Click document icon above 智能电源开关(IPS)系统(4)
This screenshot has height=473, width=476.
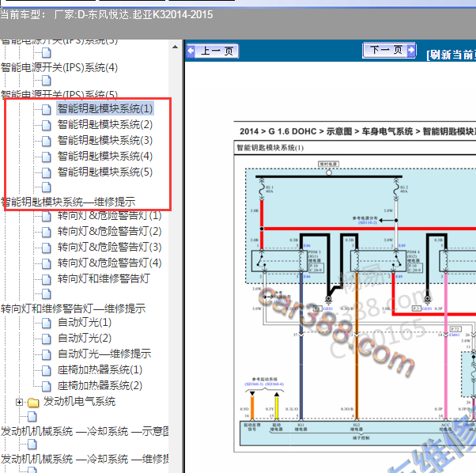point(46,53)
